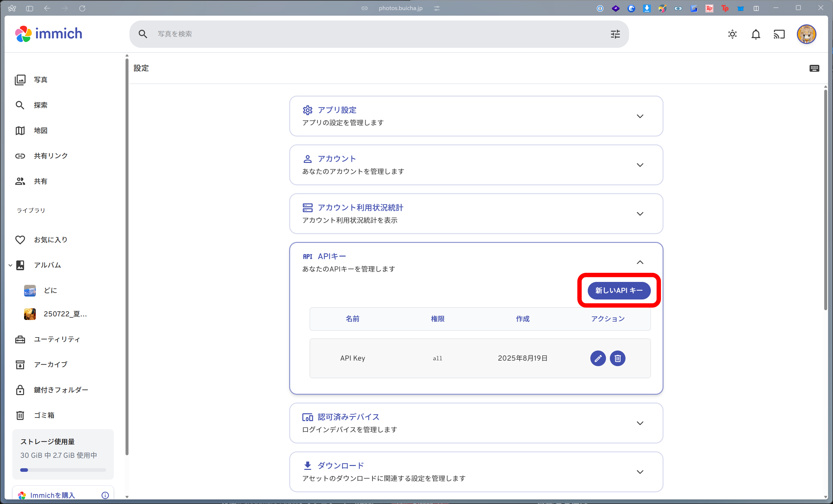The image size is (833, 504).
Task: Collapse the アルバム tree in sidebar
Action: click(x=10, y=265)
